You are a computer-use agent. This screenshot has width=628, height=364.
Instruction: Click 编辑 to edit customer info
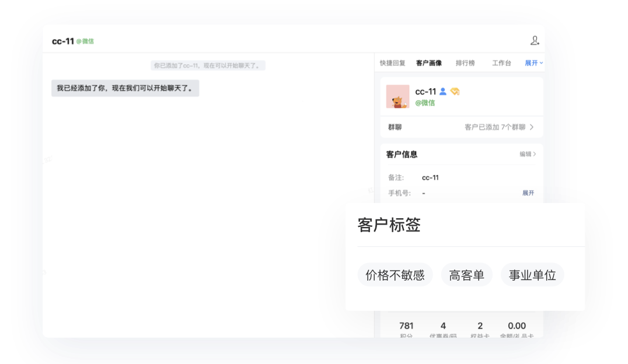[528, 155]
